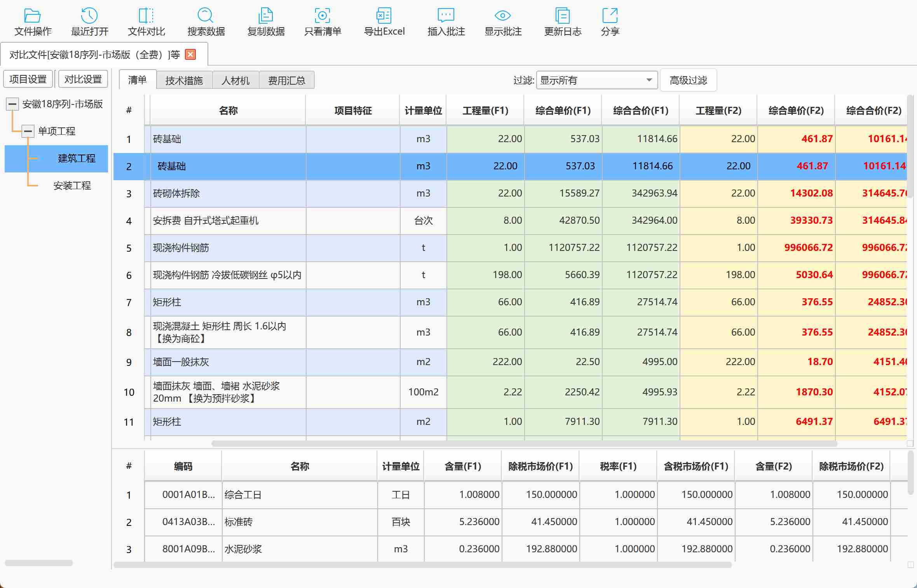Add a comment via 插入批注

446,23
